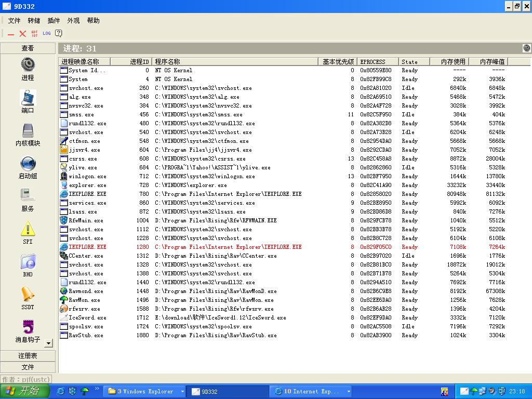Select the spoolsv.exe process row
532x399 pixels.
283,326
